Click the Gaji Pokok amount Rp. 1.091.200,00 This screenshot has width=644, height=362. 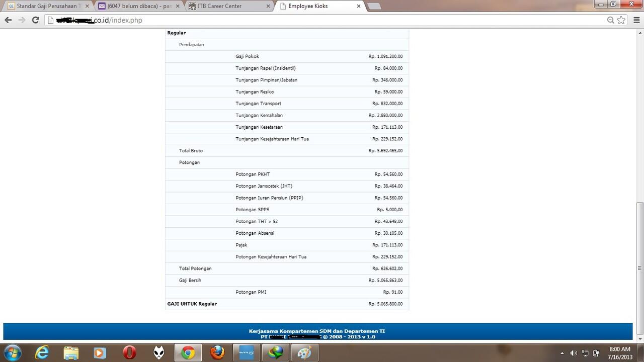385,56
